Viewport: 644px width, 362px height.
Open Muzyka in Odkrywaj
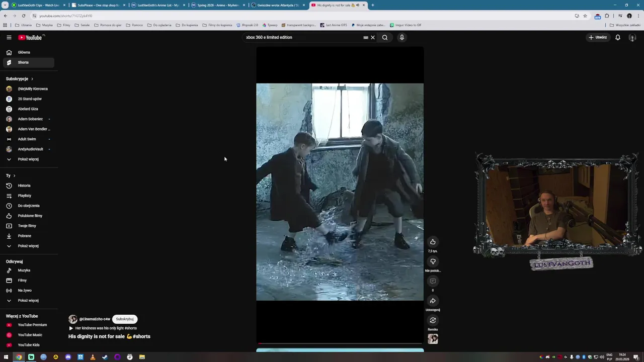click(28, 270)
